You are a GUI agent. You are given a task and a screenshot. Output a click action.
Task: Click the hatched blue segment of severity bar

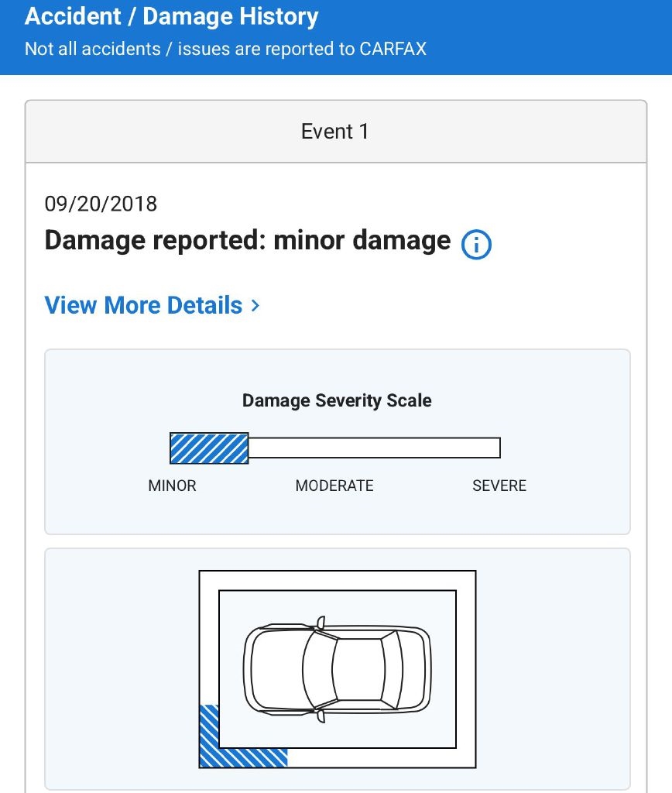[209, 448]
